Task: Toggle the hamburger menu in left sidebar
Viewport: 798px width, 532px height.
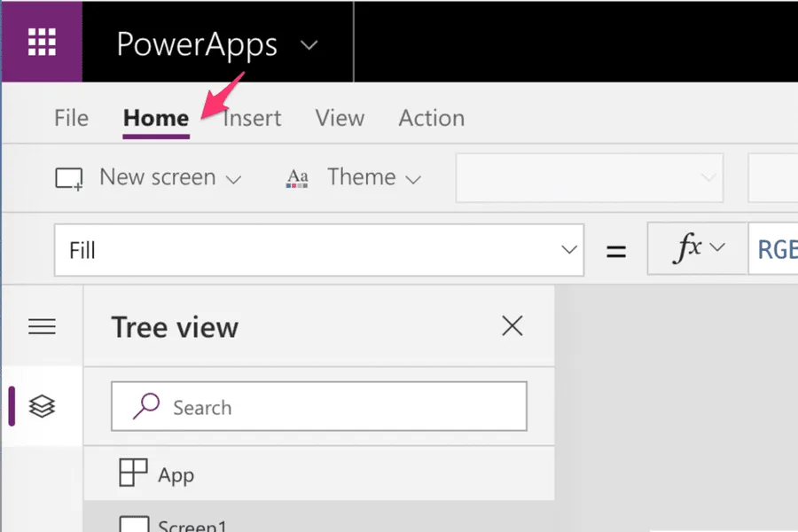Action: (x=42, y=327)
